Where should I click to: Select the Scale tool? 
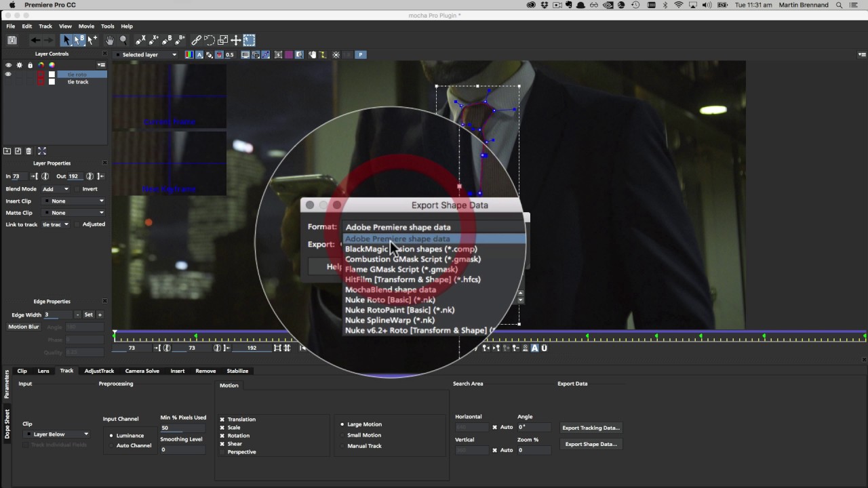click(x=222, y=40)
